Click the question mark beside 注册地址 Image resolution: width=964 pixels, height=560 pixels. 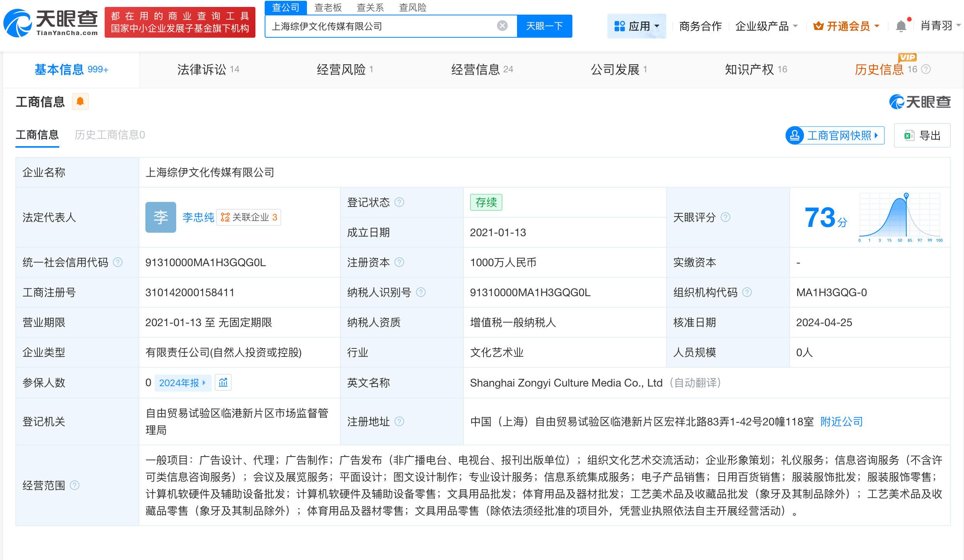pyautogui.click(x=400, y=422)
